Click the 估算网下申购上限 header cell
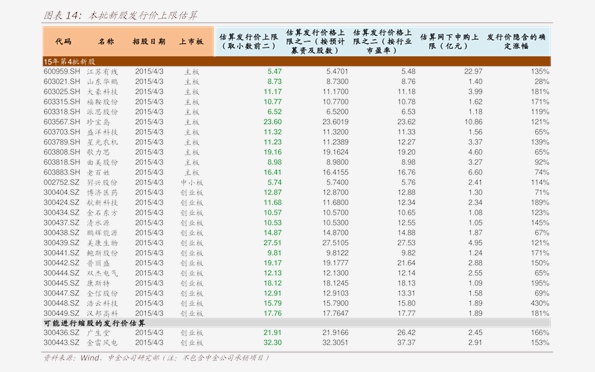Viewport: 595px width, 372px height. tap(449, 41)
